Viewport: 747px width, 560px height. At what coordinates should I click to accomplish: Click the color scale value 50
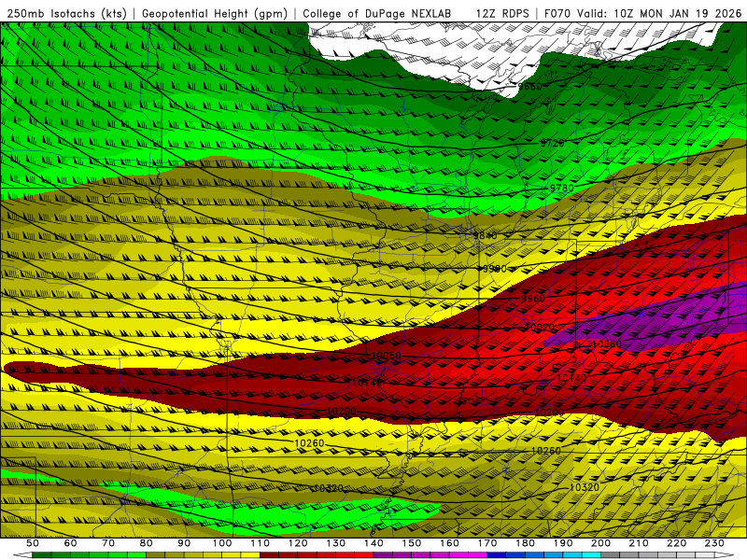(33, 543)
